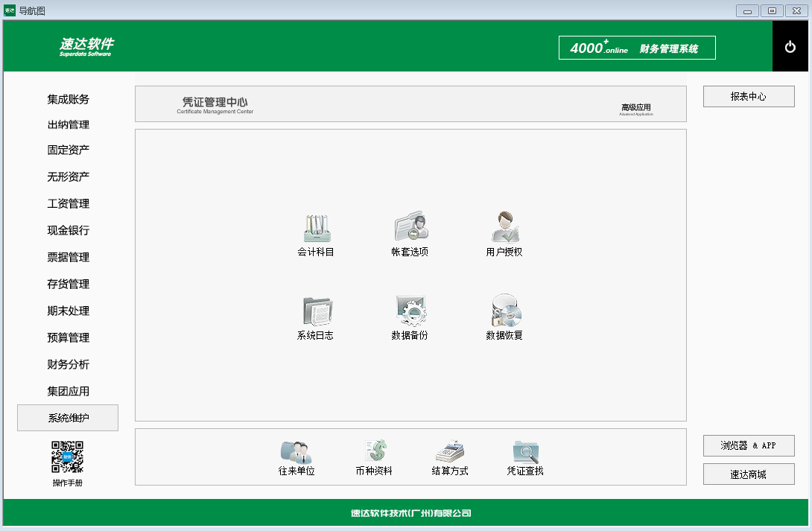Screen dimensions: 812x531
Task: Open 帐套选项 (Account Set Options)
Action: coord(409,235)
